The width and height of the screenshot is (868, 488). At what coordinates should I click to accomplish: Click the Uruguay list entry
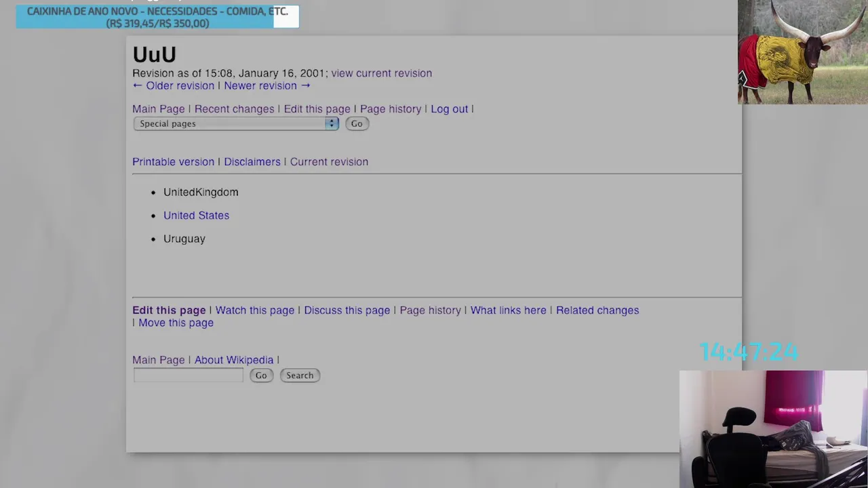[184, 239]
